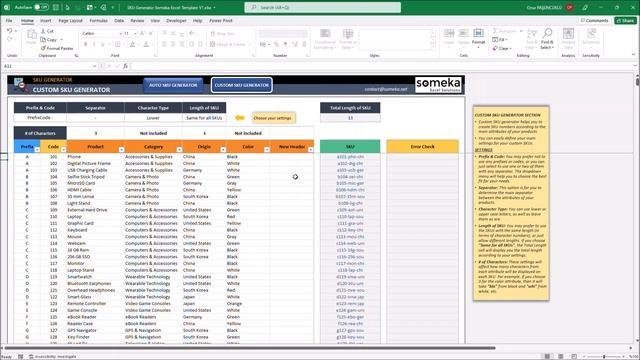Switch to the Formulas tab
Viewport: 640px width, 360px height.
click(x=98, y=20)
